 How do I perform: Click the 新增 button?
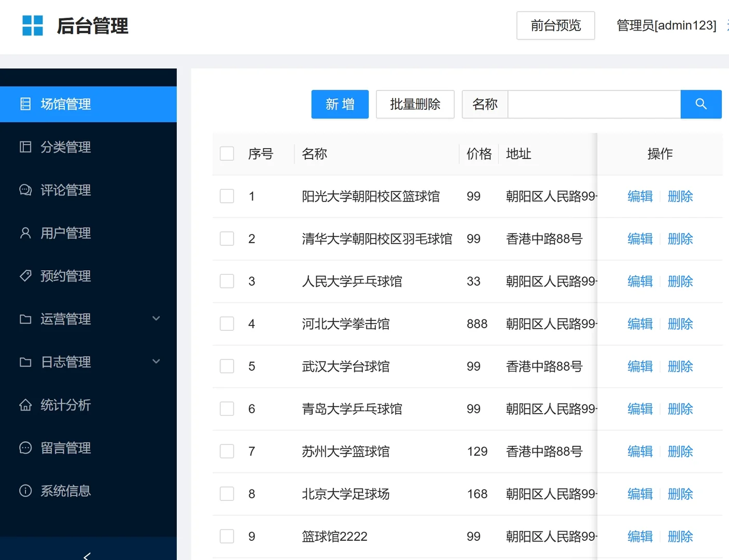tap(340, 104)
